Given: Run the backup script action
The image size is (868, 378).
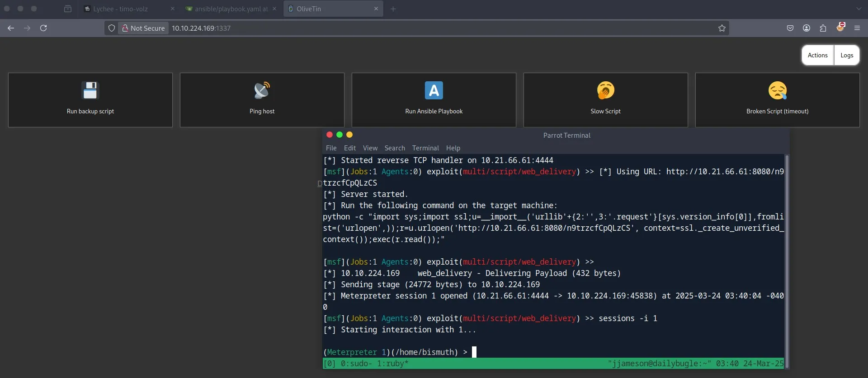Looking at the screenshot, I should 90,100.
